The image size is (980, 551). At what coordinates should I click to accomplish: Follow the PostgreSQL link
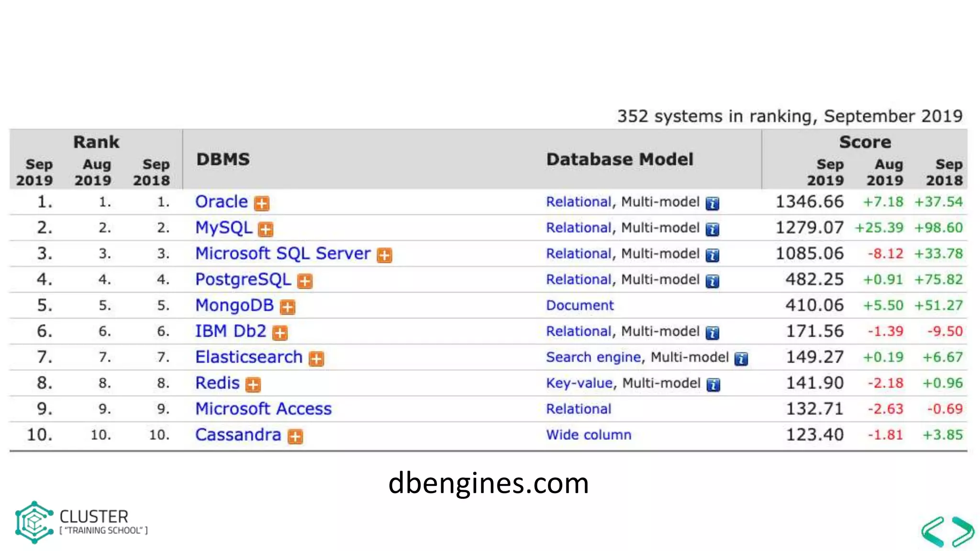(x=243, y=280)
